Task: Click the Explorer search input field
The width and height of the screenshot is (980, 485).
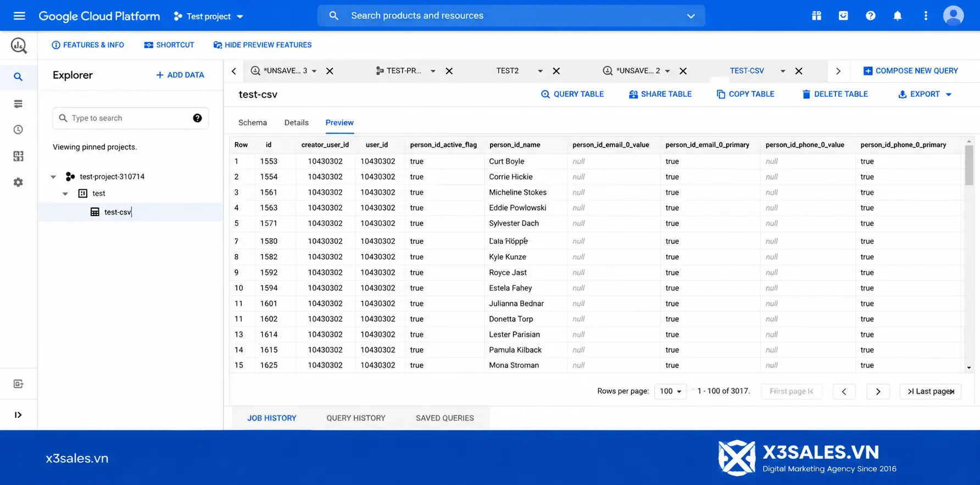Action: pos(131,118)
